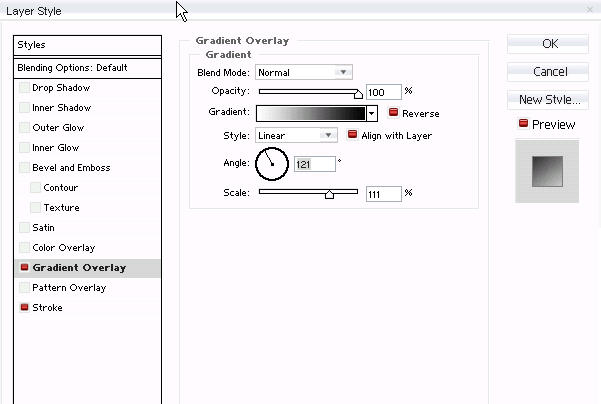Click the OK button
This screenshot has width=601, height=404.
[548, 44]
